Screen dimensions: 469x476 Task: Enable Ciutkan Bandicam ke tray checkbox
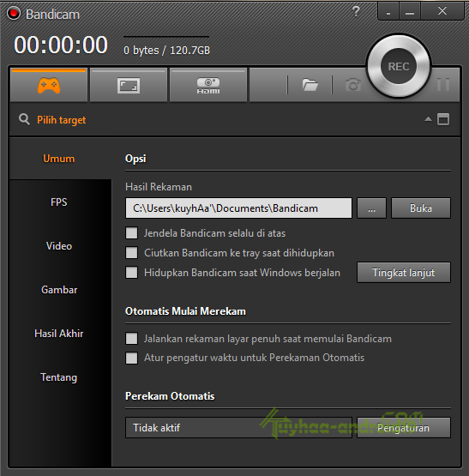131,252
